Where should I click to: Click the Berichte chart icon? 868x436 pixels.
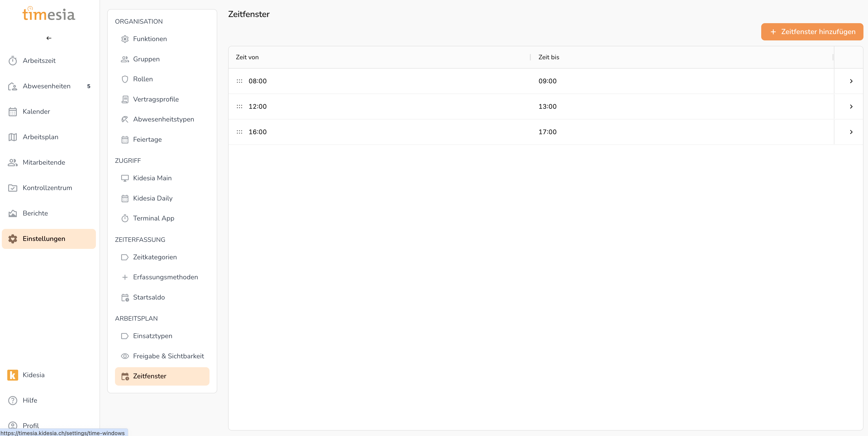click(12, 213)
